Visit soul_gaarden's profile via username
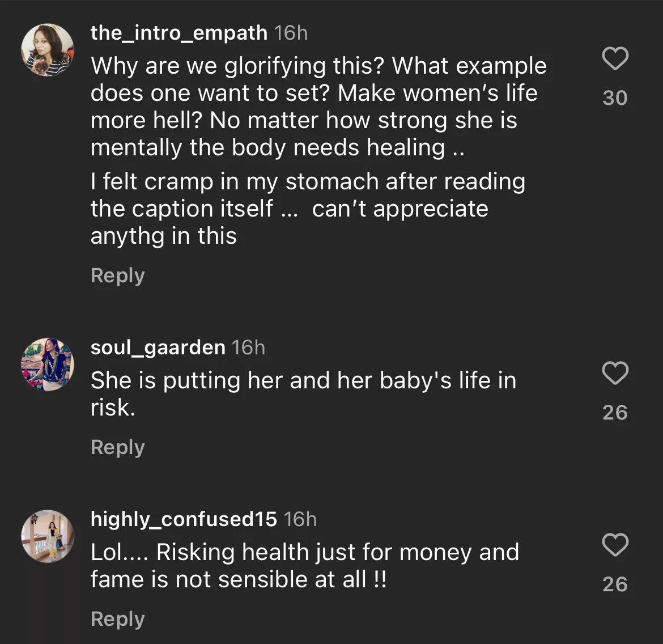663x644 pixels. (x=158, y=347)
